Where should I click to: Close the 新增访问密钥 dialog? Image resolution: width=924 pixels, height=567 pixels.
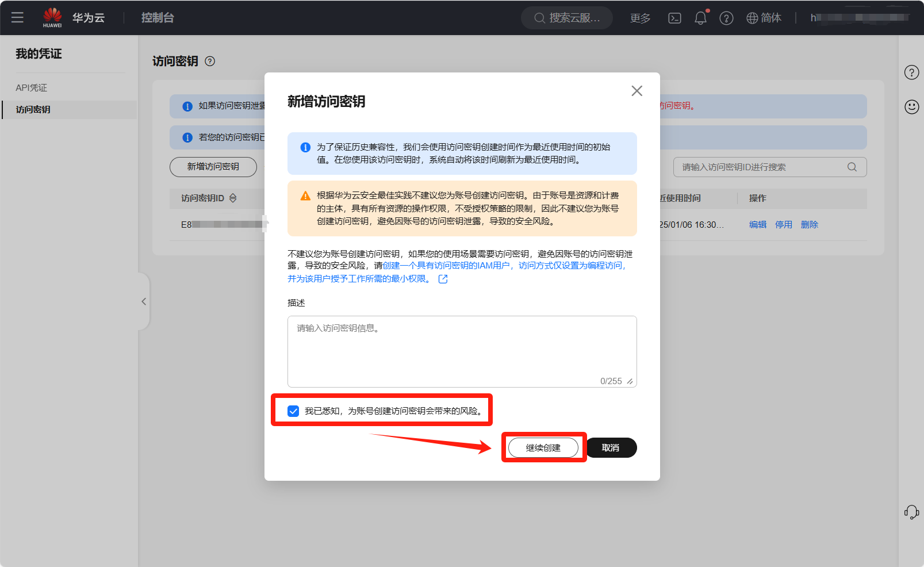click(637, 91)
